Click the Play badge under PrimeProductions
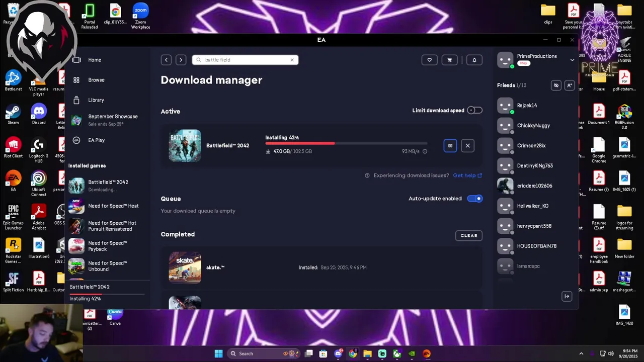This screenshot has height=362, width=644. point(524,63)
